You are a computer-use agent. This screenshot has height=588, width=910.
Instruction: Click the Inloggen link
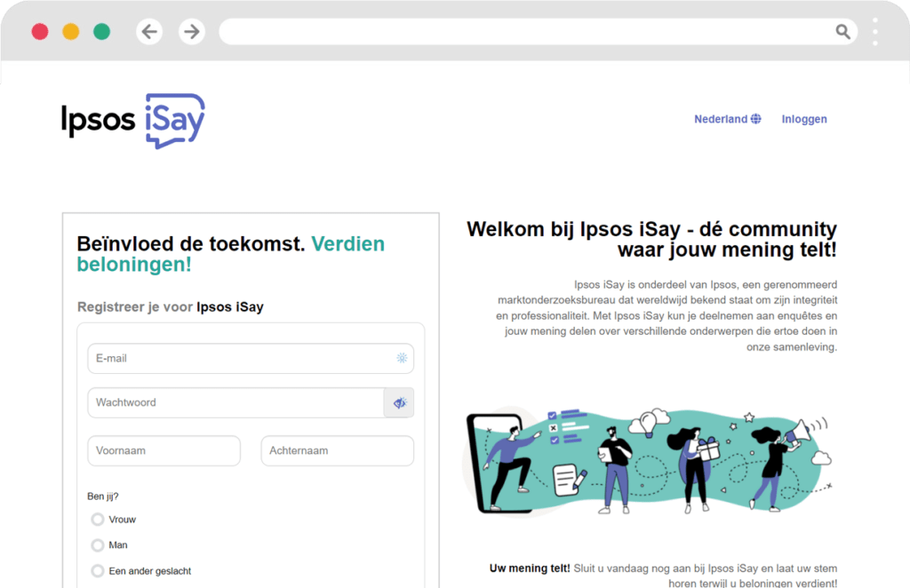[803, 118]
